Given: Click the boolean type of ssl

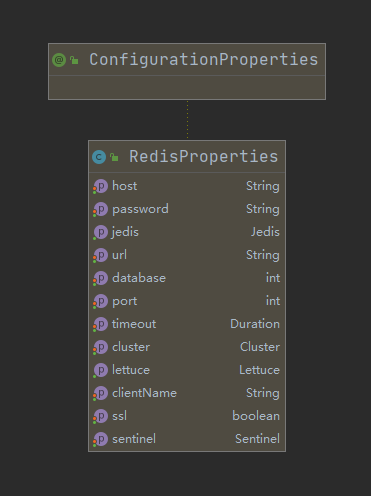Looking at the screenshot, I should pyautogui.click(x=256, y=416).
